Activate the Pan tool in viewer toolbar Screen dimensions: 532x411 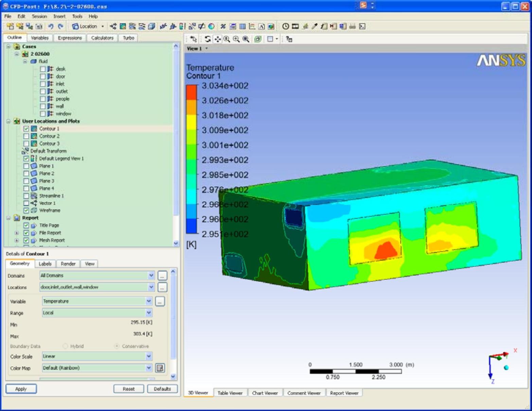(217, 39)
